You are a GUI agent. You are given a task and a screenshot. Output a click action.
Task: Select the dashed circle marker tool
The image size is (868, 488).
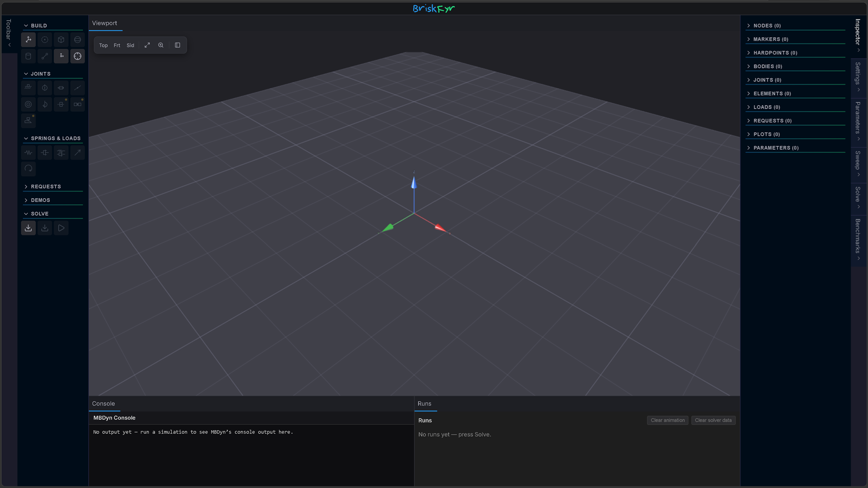45,40
